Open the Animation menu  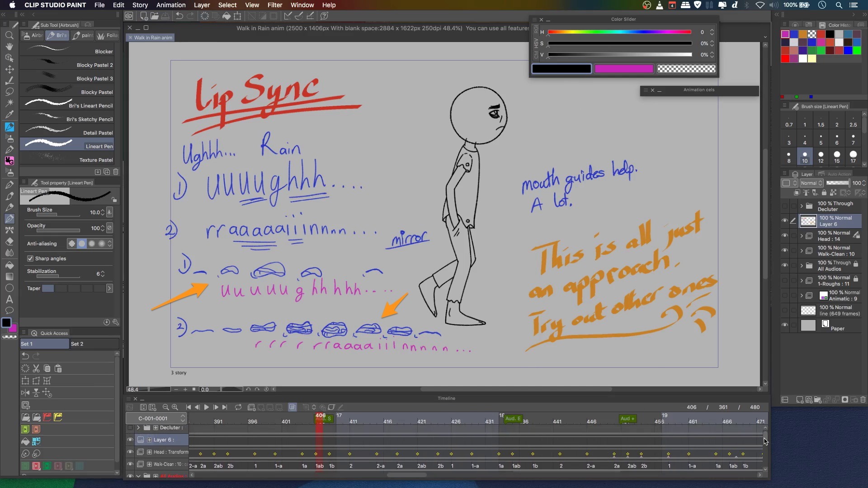171,5
